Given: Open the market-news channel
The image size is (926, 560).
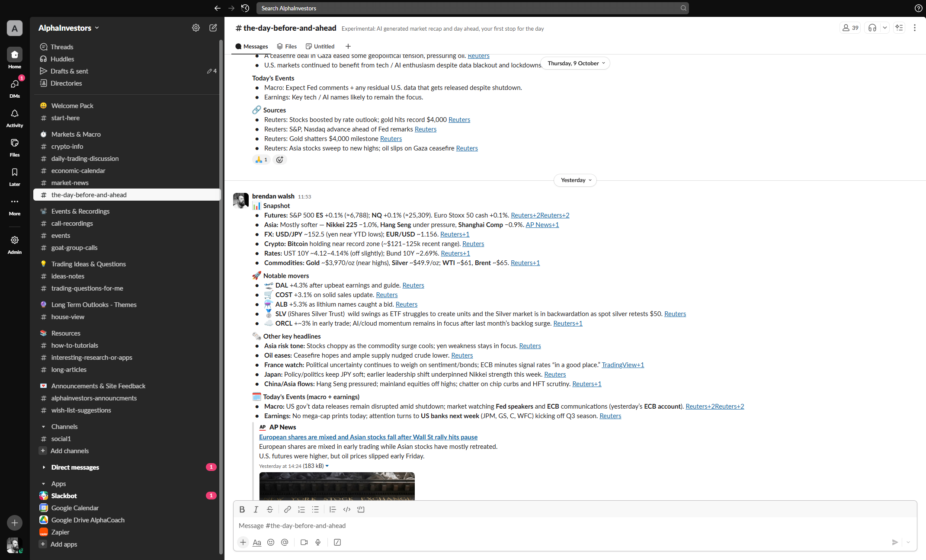Looking at the screenshot, I should click(70, 182).
